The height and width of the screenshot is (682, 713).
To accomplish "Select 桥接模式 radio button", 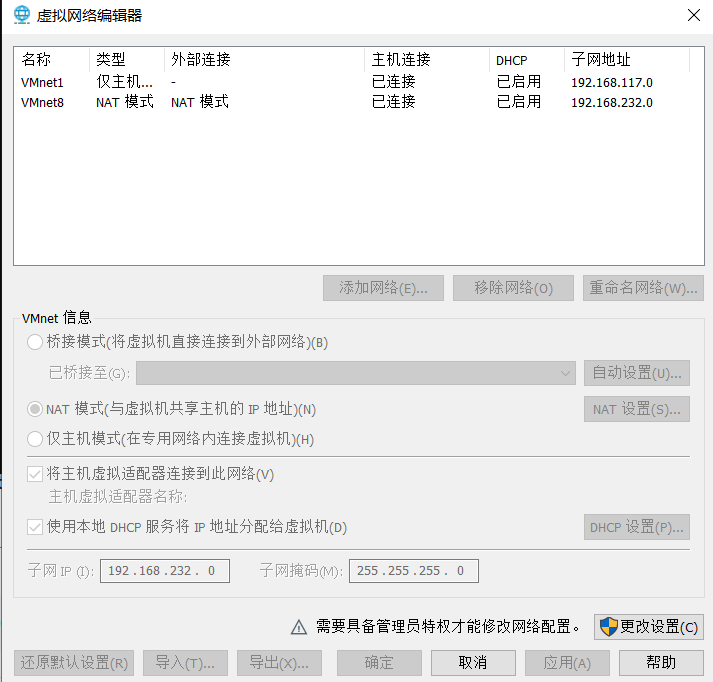I will coord(35,342).
